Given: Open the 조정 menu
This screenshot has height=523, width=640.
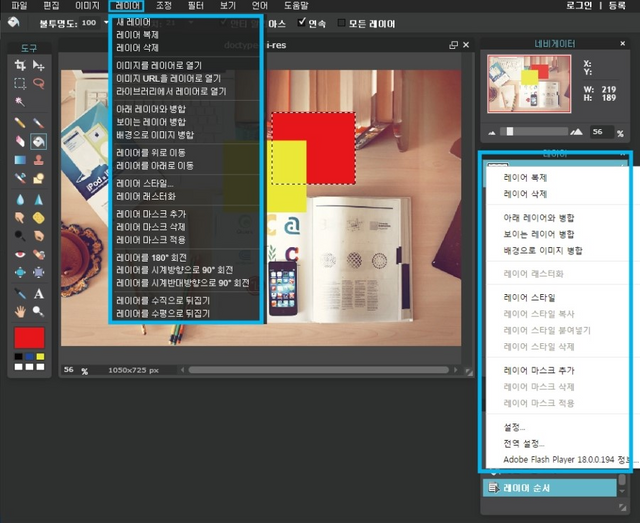Looking at the screenshot, I should pyautogui.click(x=164, y=6).
